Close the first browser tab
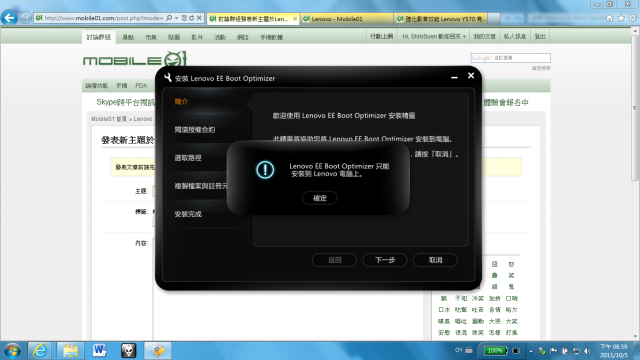Screen dimensions: 640x360 (295, 19)
